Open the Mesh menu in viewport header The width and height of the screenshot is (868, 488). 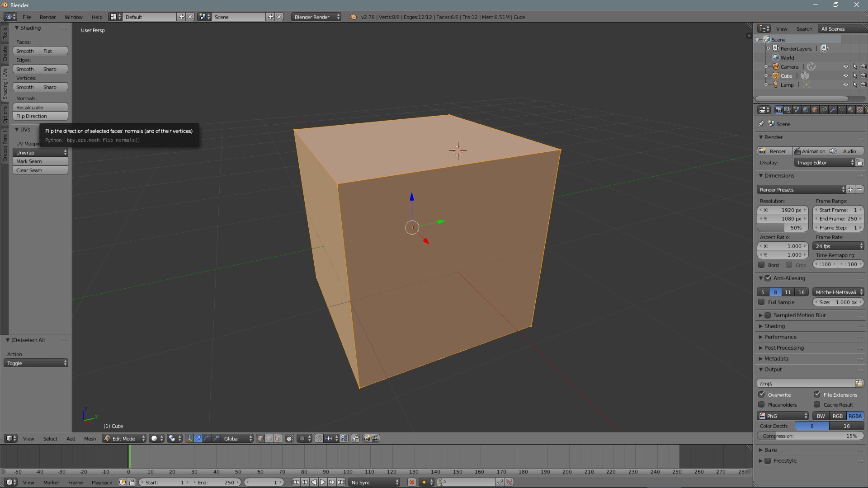pos(90,438)
